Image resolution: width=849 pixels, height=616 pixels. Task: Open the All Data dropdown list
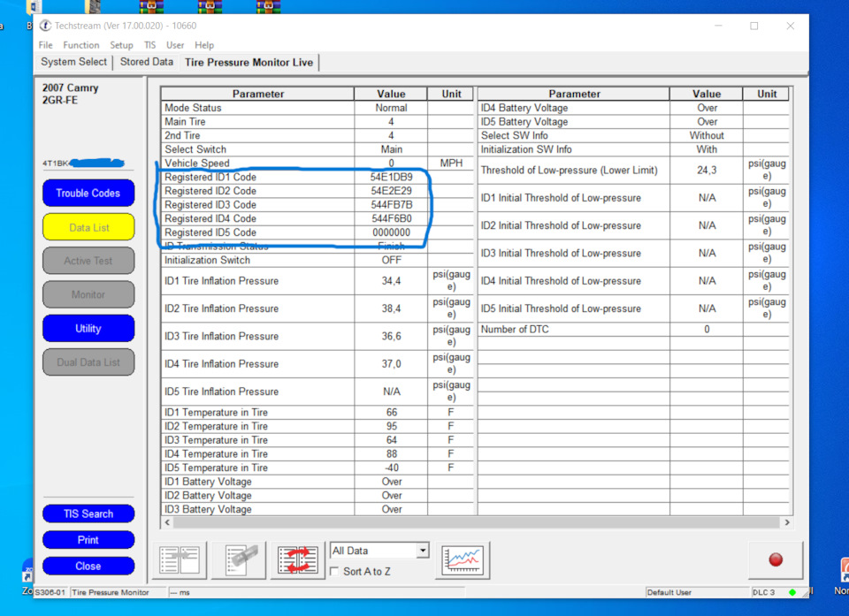(x=423, y=551)
